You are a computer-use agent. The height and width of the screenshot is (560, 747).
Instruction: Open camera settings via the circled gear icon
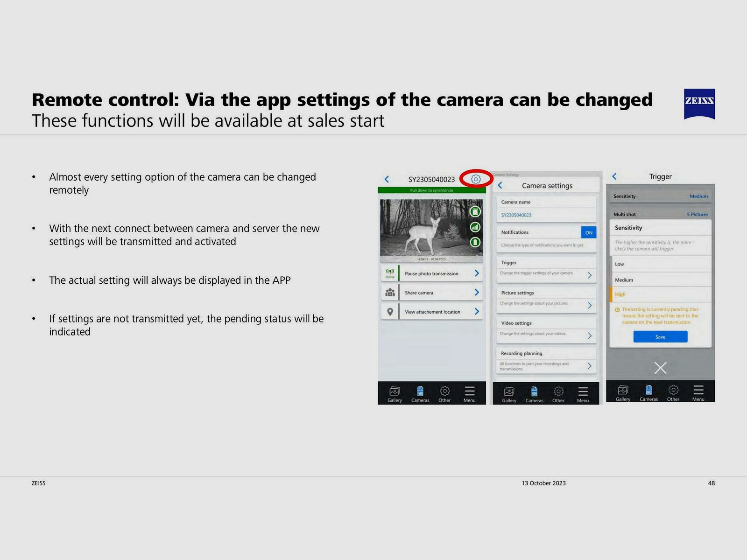(476, 179)
